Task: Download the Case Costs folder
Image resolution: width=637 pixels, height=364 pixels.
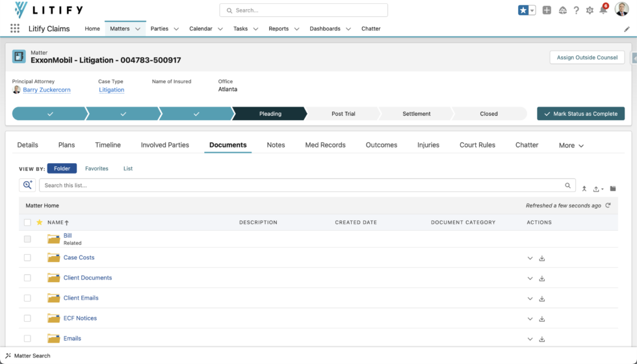Action: 542,259
